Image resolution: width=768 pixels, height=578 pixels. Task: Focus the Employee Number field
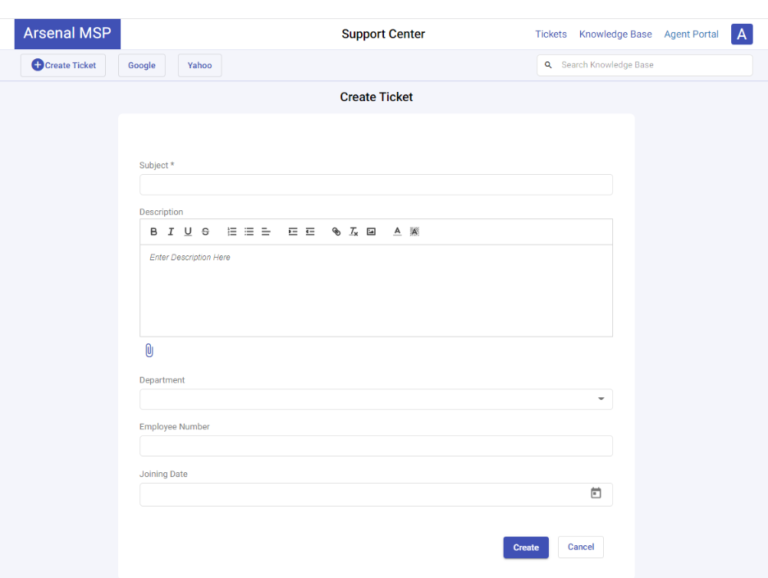(376, 446)
